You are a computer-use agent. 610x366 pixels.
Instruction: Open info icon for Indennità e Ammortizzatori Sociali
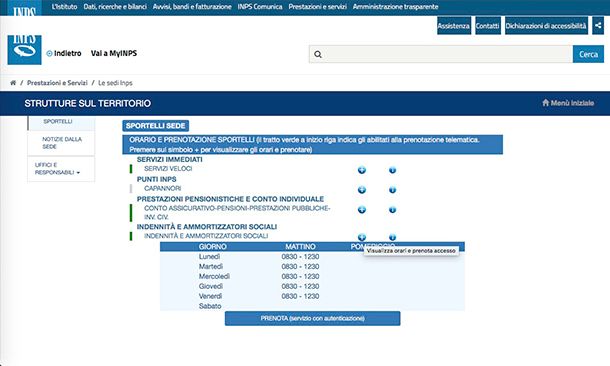click(392, 237)
